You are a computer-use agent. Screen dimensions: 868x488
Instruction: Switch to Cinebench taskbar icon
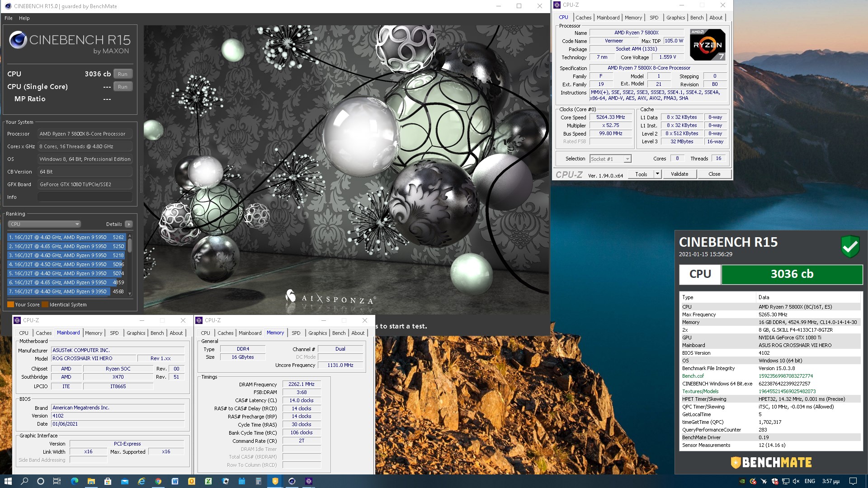(292, 481)
